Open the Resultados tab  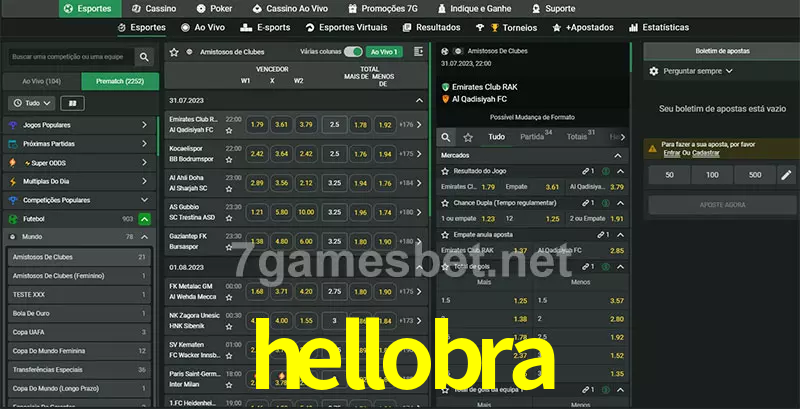pos(431,28)
